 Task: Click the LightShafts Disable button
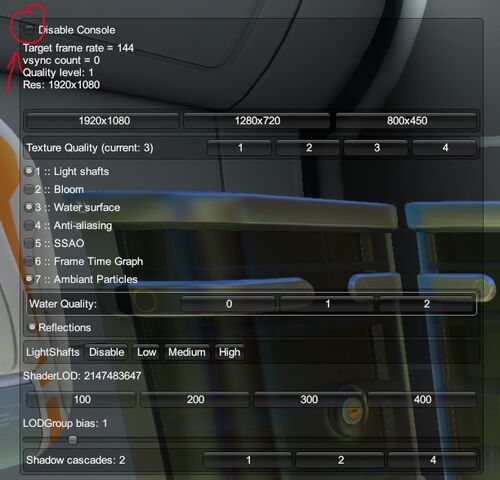[106, 352]
